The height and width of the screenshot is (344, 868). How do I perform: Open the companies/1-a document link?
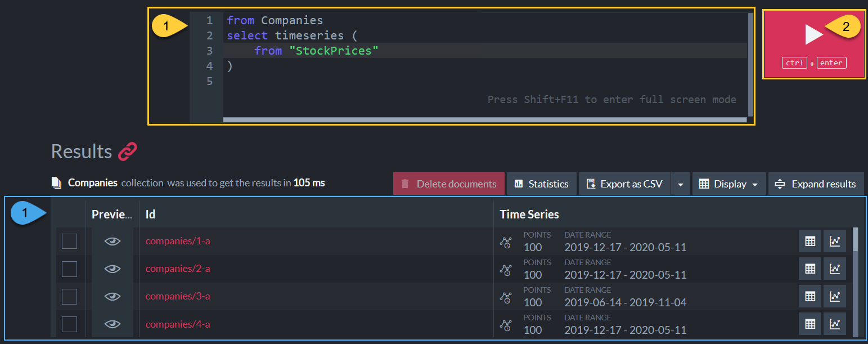pyautogui.click(x=178, y=241)
